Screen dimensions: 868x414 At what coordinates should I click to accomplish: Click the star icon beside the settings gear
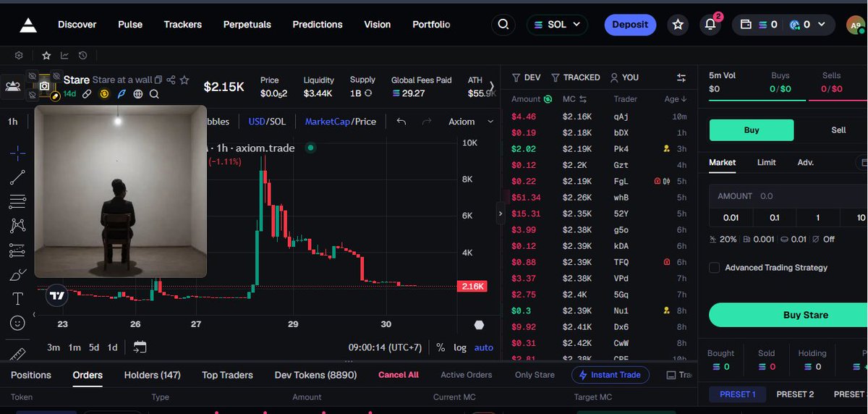pyautogui.click(x=46, y=55)
